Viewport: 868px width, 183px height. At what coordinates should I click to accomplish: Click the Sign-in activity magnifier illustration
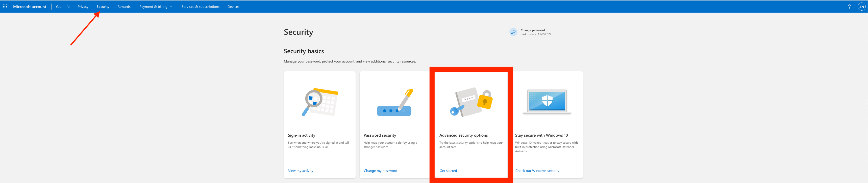click(319, 102)
